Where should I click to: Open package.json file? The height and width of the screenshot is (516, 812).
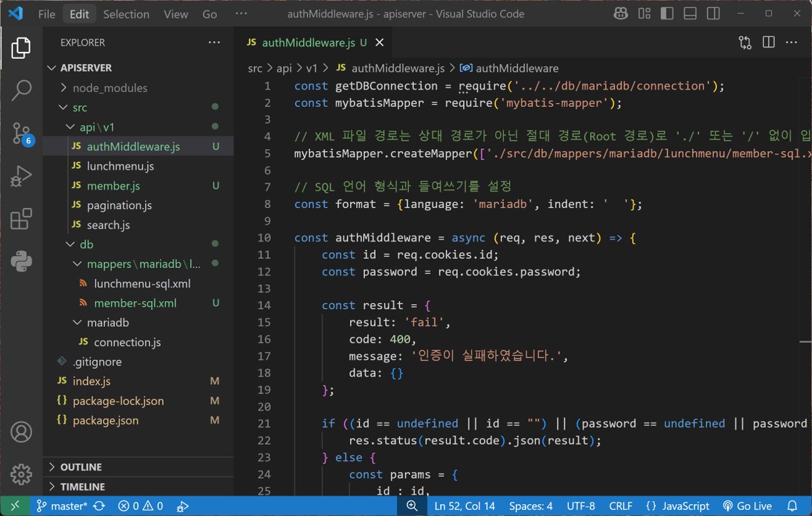click(139, 420)
